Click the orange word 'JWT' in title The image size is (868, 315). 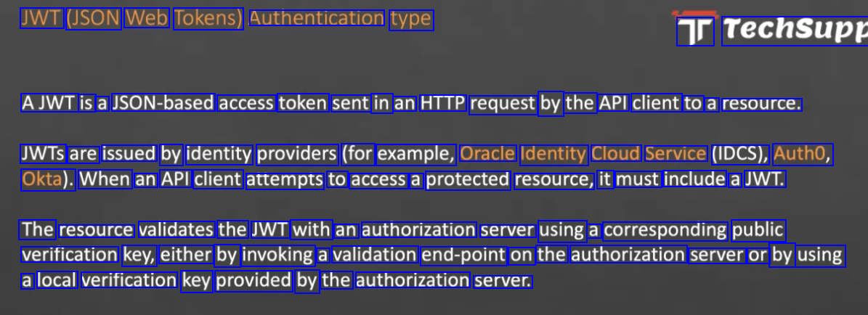[x=41, y=19]
